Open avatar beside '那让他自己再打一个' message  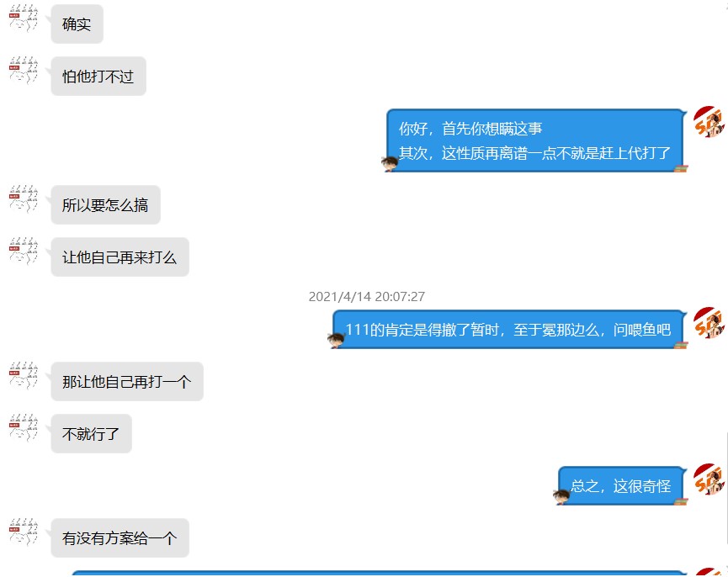(24, 375)
